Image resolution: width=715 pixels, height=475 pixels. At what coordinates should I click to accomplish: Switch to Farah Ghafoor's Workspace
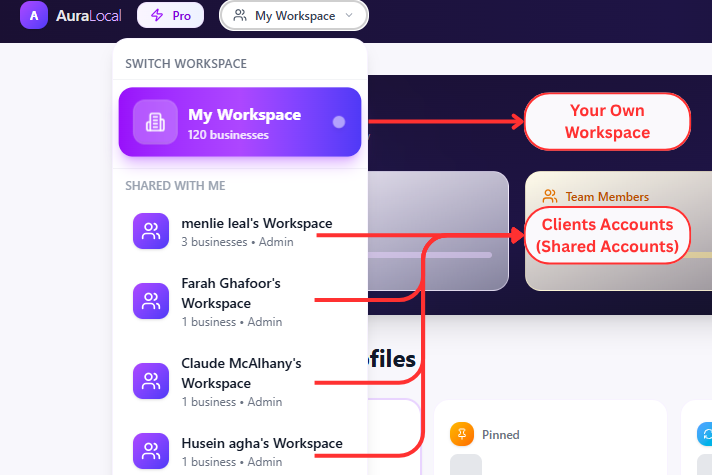click(x=240, y=301)
